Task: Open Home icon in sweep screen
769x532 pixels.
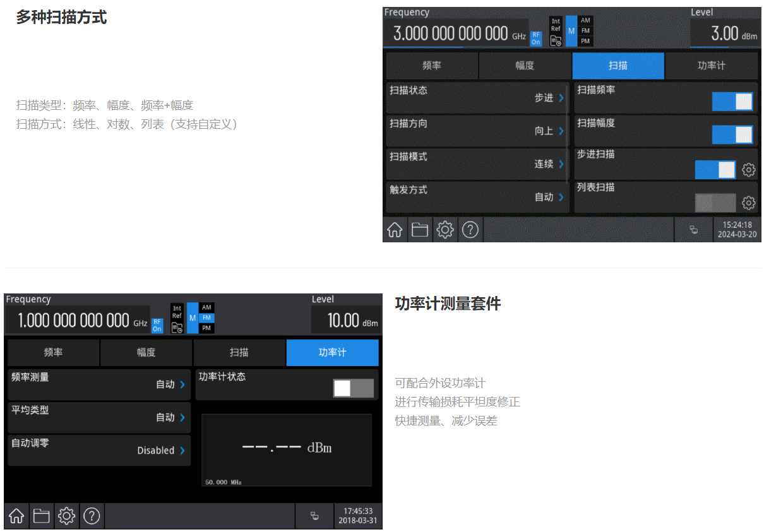Action: (x=395, y=230)
